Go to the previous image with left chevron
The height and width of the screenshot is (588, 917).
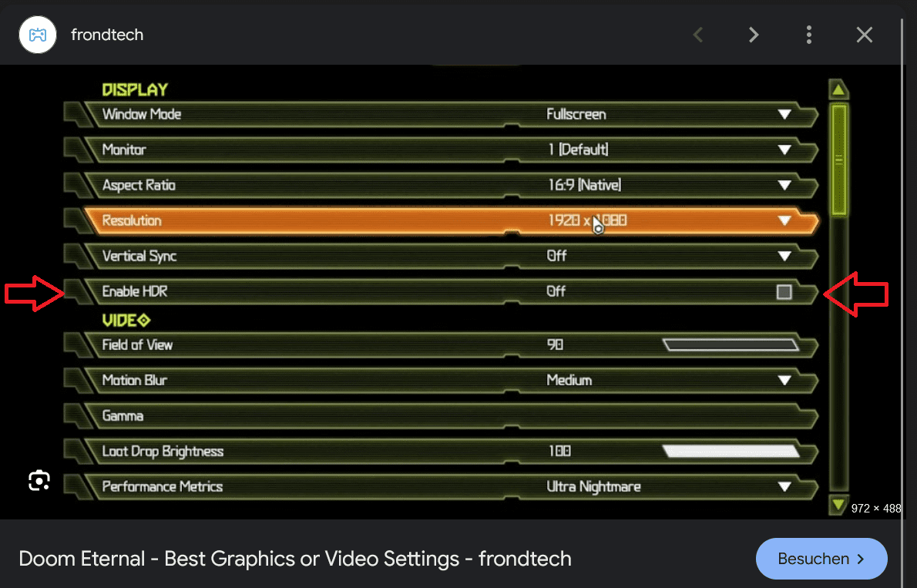pyautogui.click(x=697, y=35)
